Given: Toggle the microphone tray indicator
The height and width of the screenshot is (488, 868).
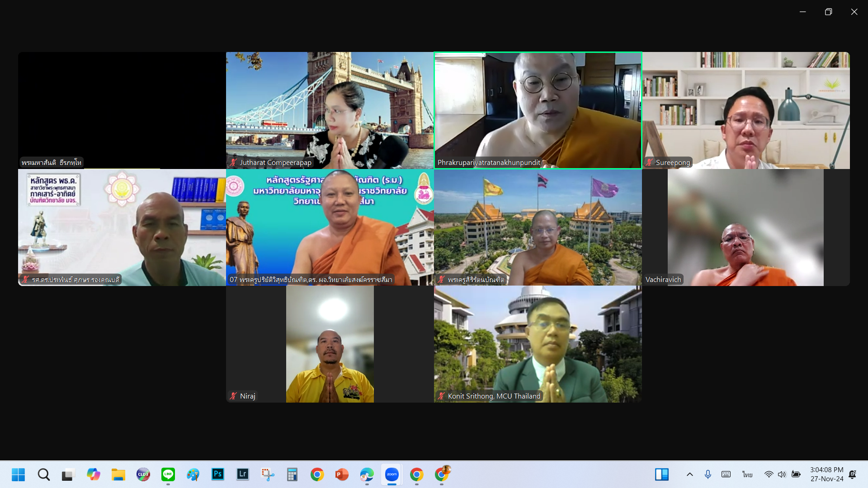Looking at the screenshot, I should click(x=708, y=474).
